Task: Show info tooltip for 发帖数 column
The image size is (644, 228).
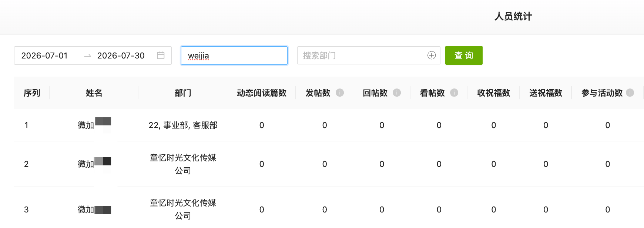Action: pyautogui.click(x=340, y=93)
